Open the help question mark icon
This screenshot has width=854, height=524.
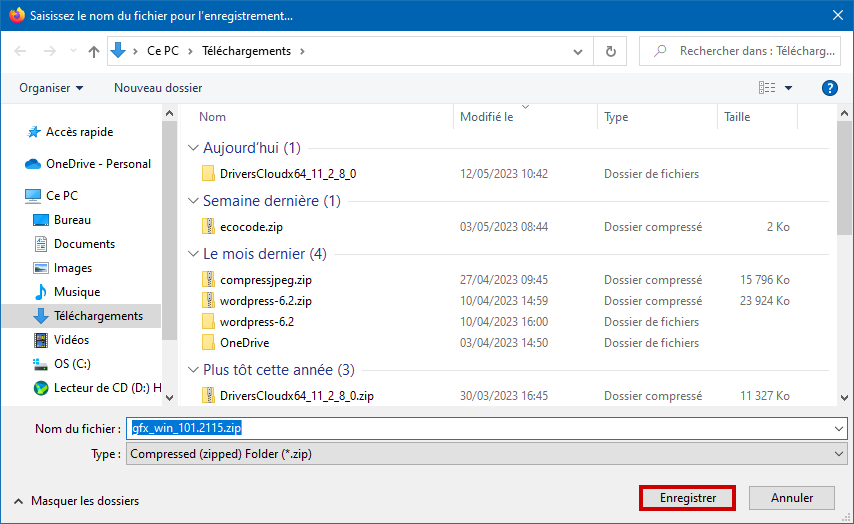[x=829, y=88]
